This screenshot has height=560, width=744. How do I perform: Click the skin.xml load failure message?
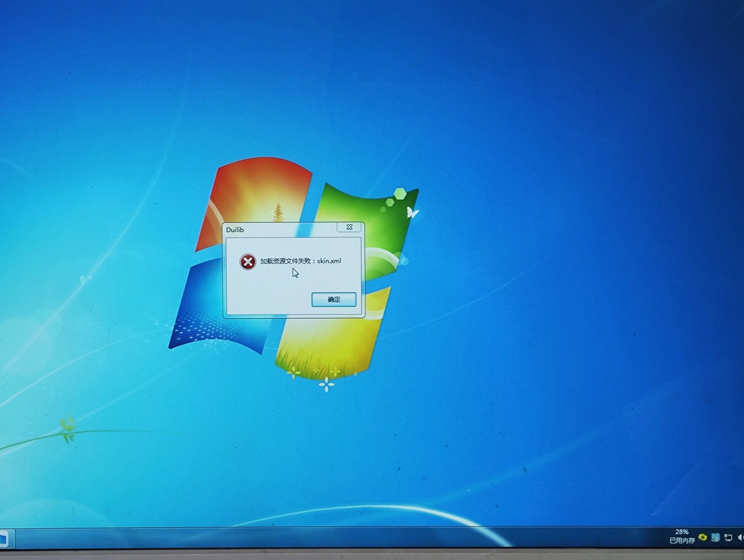[x=300, y=261]
